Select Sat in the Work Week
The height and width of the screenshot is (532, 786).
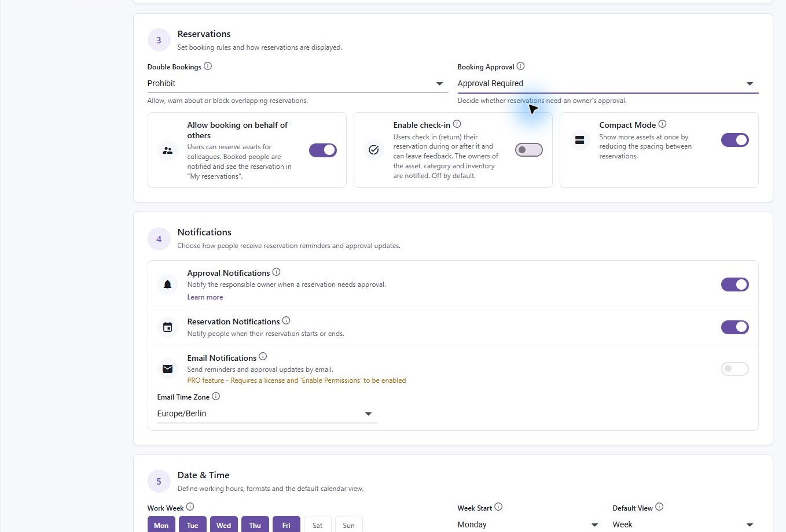(x=318, y=524)
